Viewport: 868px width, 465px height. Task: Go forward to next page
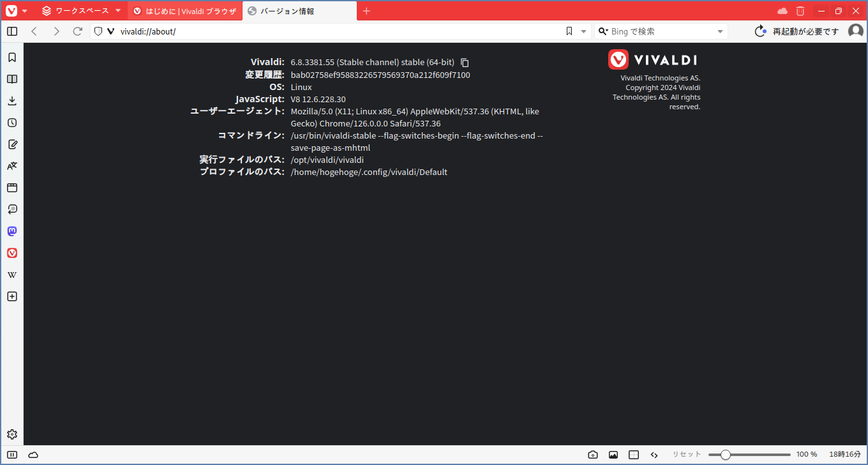(x=56, y=31)
